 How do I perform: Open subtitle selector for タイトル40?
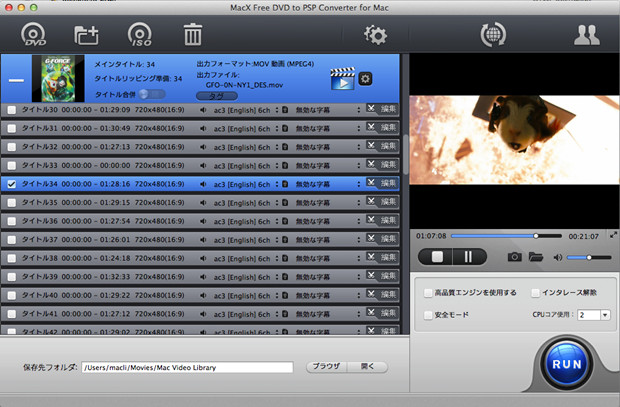click(359, 295)
